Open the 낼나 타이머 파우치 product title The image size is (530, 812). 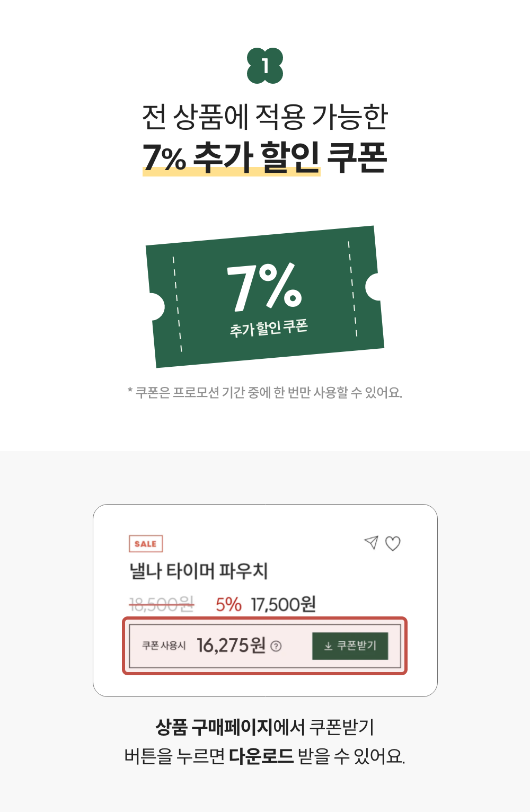[199, 571]
